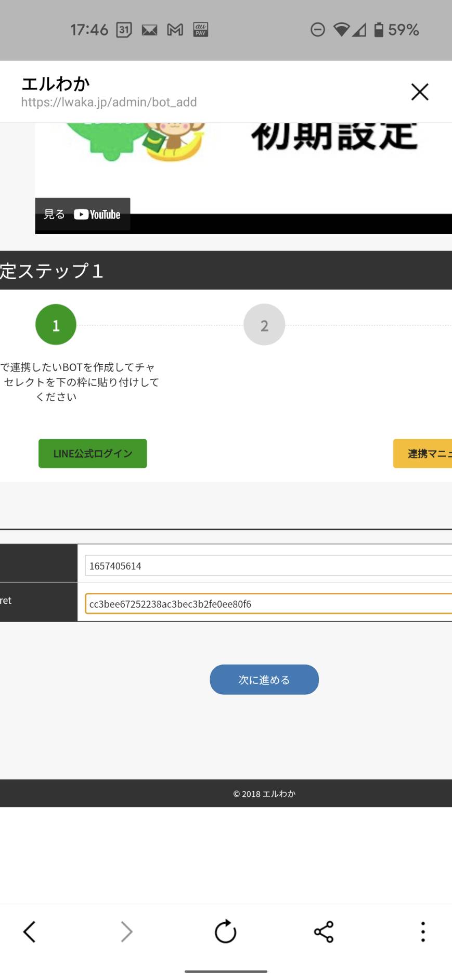Click the yellow 連携マニュアル button

(x=422, y=453)
